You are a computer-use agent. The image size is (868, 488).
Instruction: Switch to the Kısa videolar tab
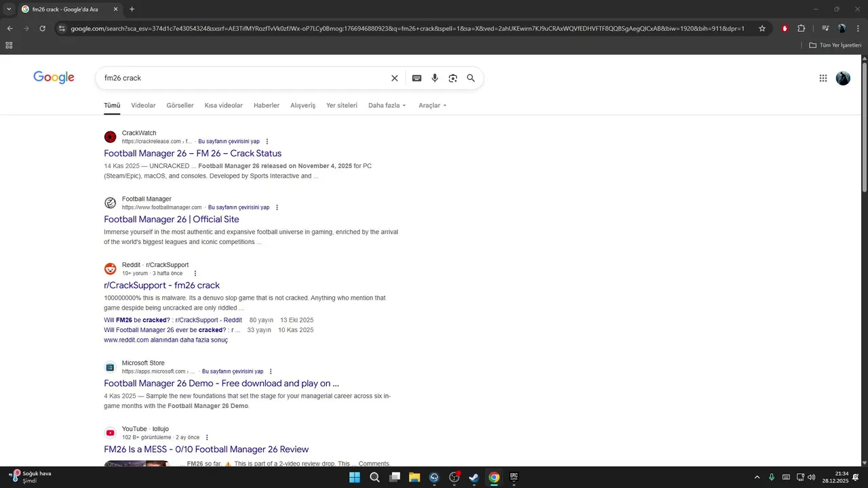[x=223, y=106]
